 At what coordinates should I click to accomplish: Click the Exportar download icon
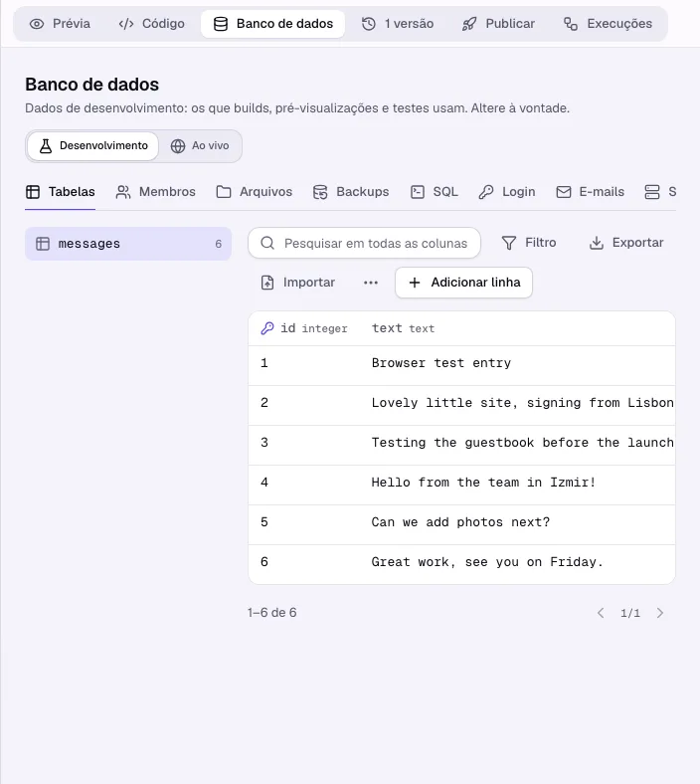pyautogui.click(x=597, y=243)
